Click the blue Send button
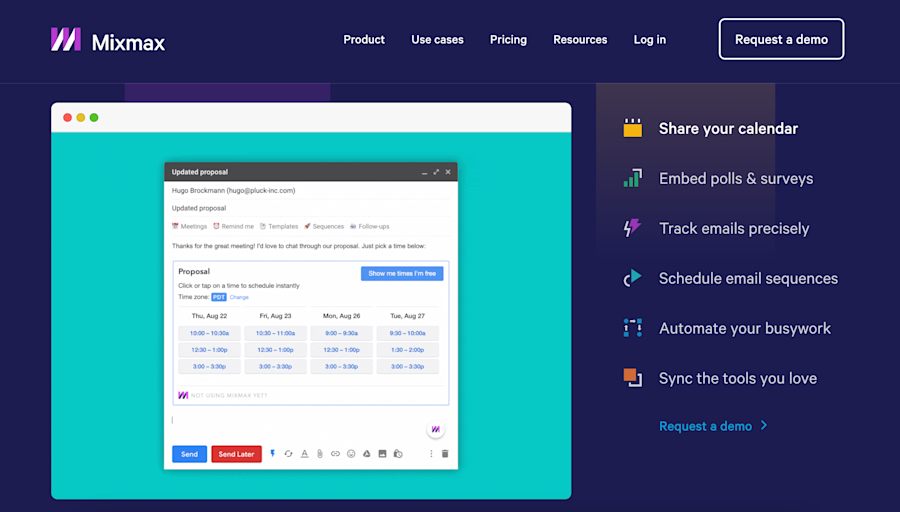The image size is (900, 512). point(189,454)
